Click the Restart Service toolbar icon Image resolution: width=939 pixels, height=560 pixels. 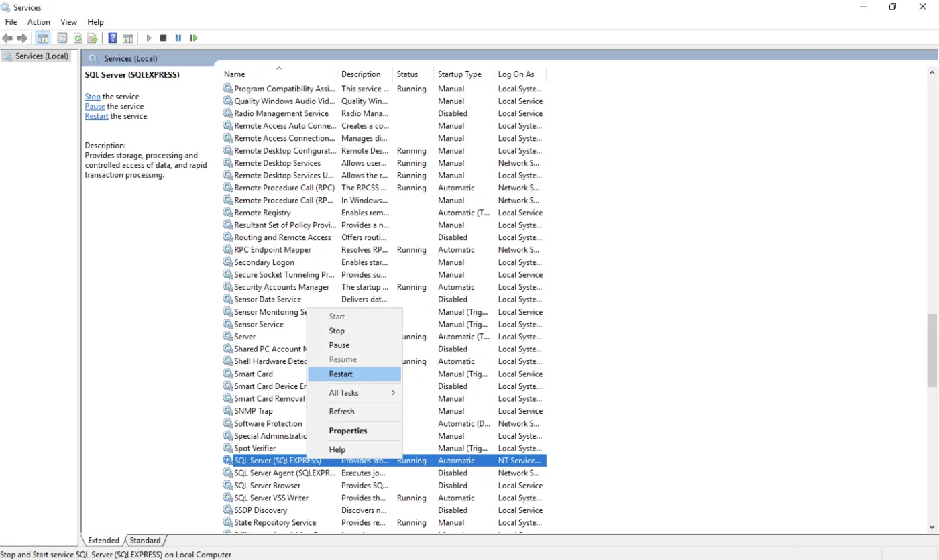coord(194,38)
